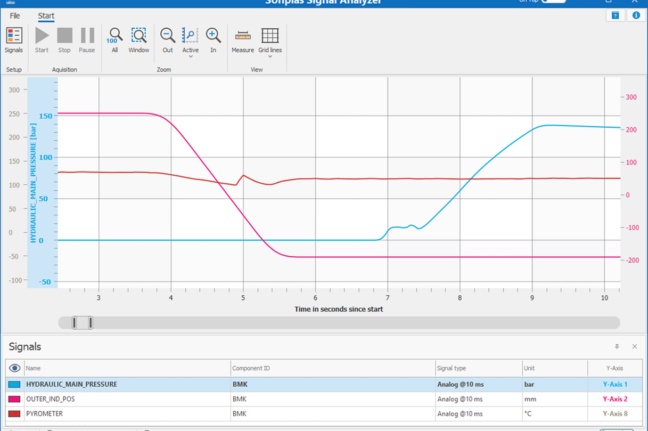Screen dimensions: 648x431
Task: Open the Signals setup icon
Action: pos(14,36)
